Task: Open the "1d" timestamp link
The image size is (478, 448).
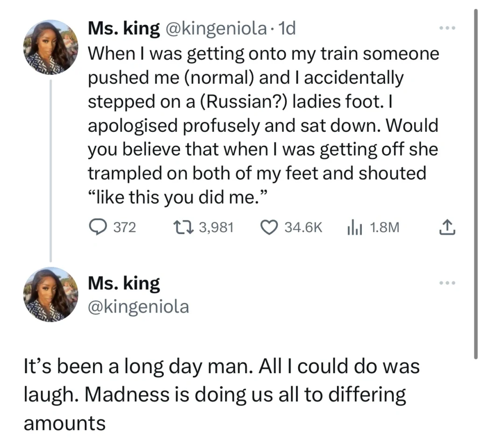Action: click(x=286, y=29)
